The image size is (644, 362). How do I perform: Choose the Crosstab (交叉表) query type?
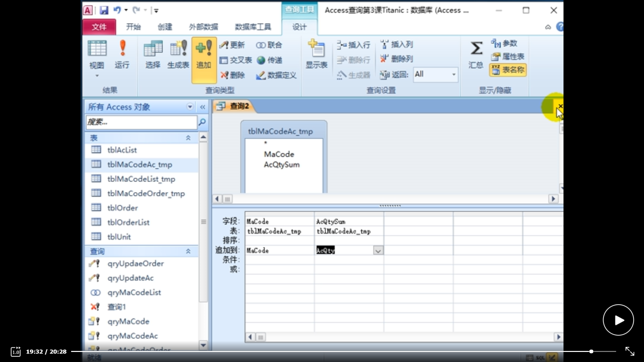235,60
